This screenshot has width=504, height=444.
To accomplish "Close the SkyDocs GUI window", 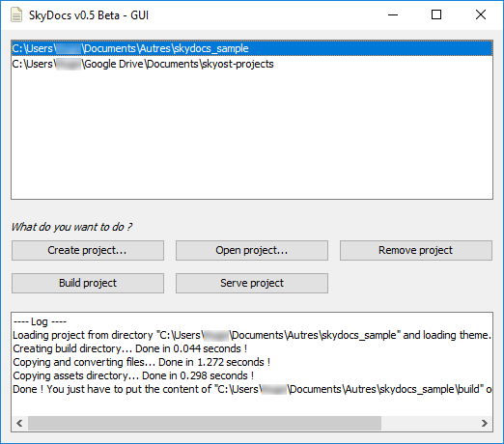I will 481,14.
